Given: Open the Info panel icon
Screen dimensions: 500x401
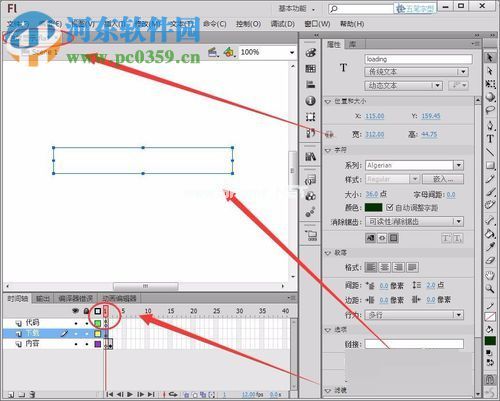Looking at the screenshot, I should pos(310,101).
